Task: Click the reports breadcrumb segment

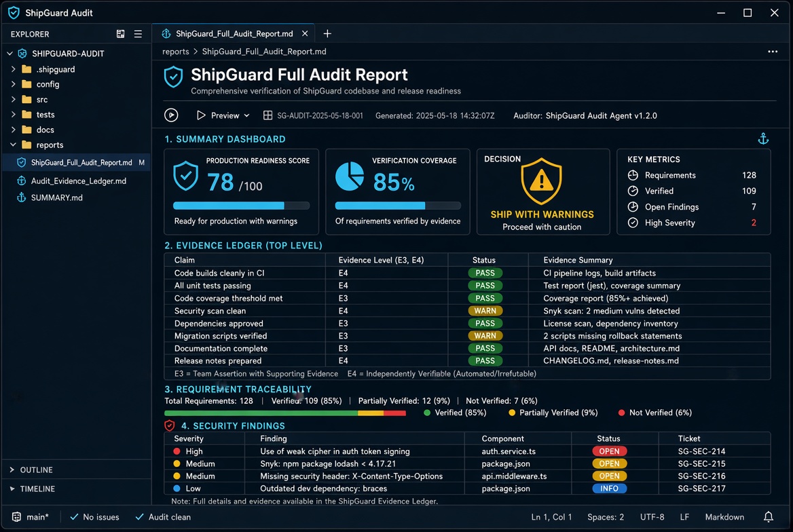Action: click(x=175, y=52)
